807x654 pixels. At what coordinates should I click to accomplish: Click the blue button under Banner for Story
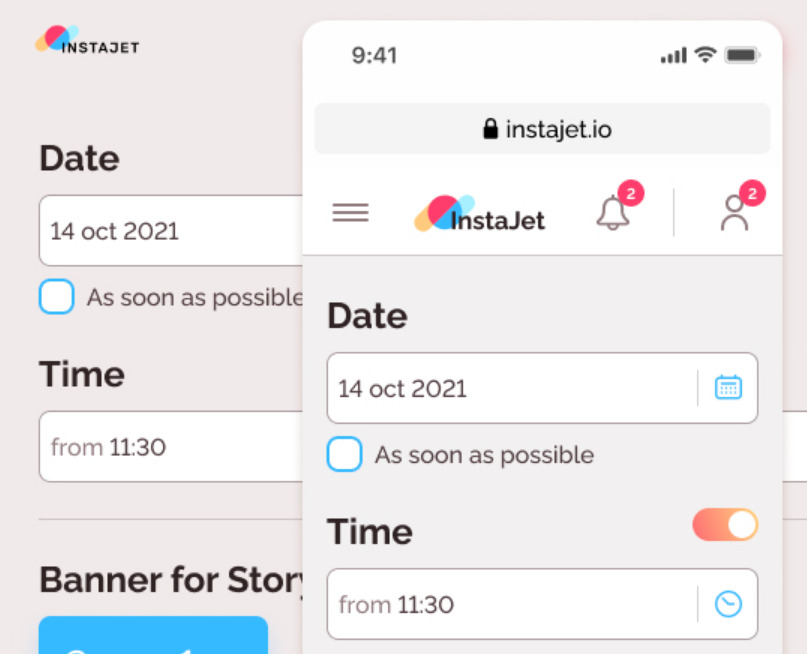coord(153,636)
